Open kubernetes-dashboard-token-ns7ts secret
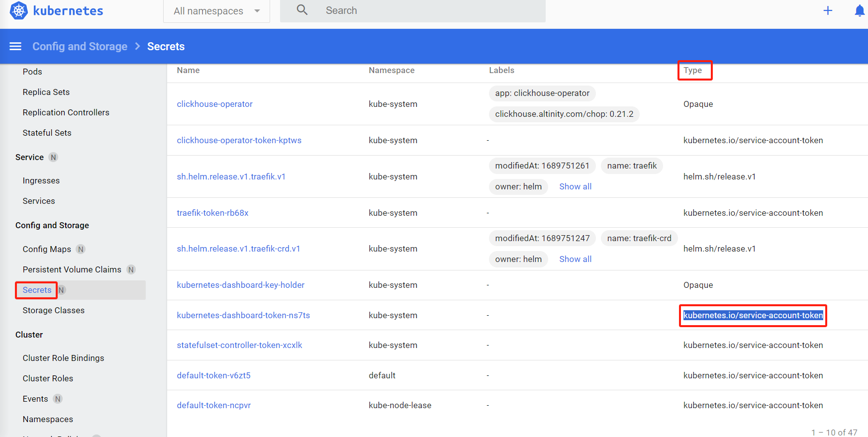This screenshot has height=437, width=868. [x=243, y=315]
